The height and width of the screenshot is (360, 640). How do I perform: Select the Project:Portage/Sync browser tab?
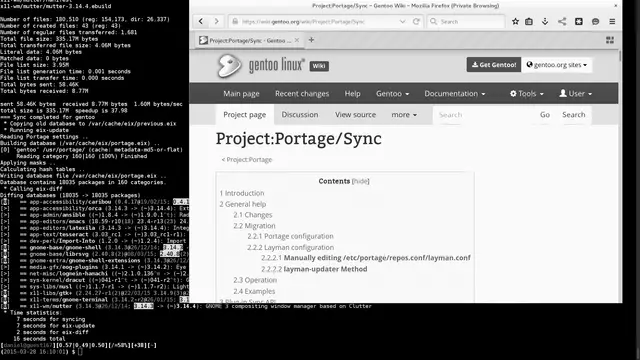coord(249,40)
